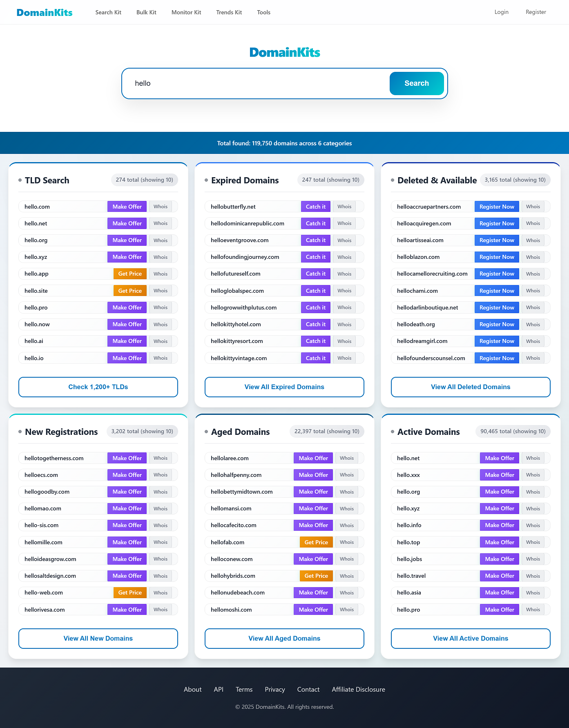Viewport: 569px width, 728px height.
Task: Open the Terms footer link
Action: pyautogui.click(x=244, y=689)
